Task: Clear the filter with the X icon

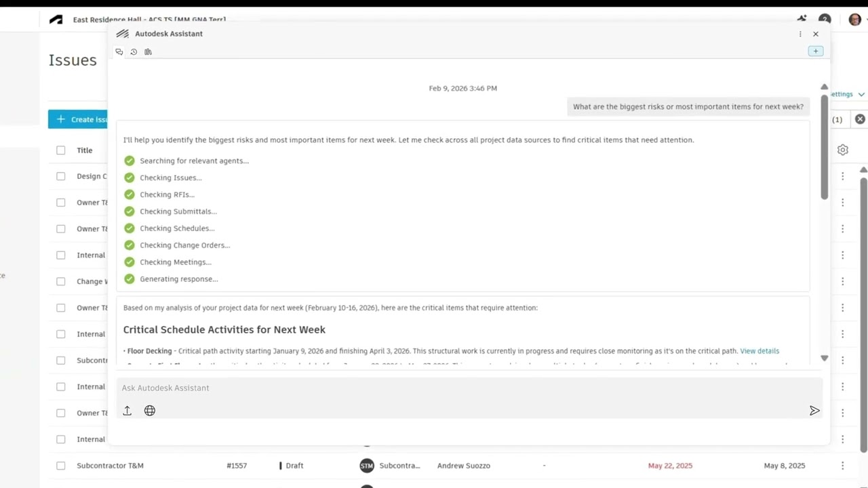Action: 860,119
